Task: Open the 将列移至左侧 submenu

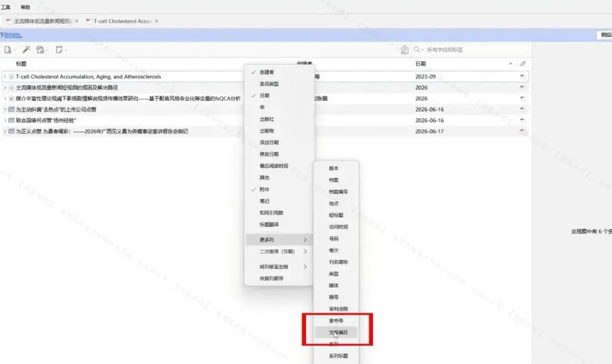Action: 279,267
